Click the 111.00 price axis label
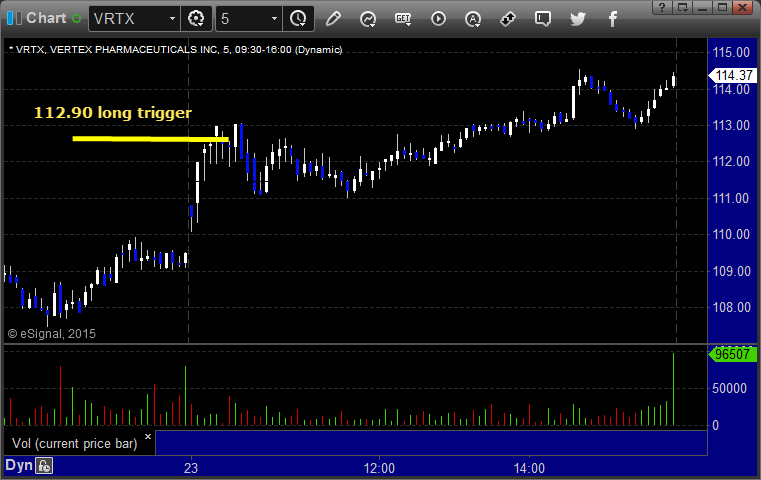The width and height of the screenshot is (761, 480). pos(731,198)
